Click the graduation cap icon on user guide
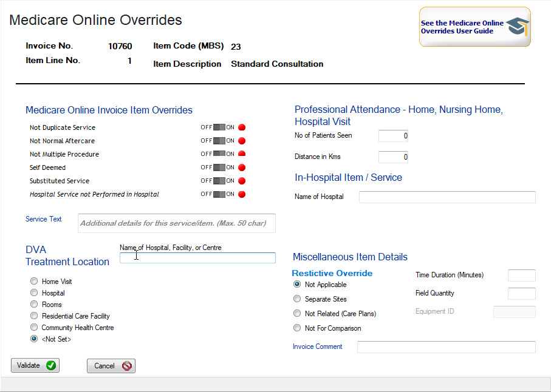This screenshot has width=551, height=392. [x=518, y=27]
